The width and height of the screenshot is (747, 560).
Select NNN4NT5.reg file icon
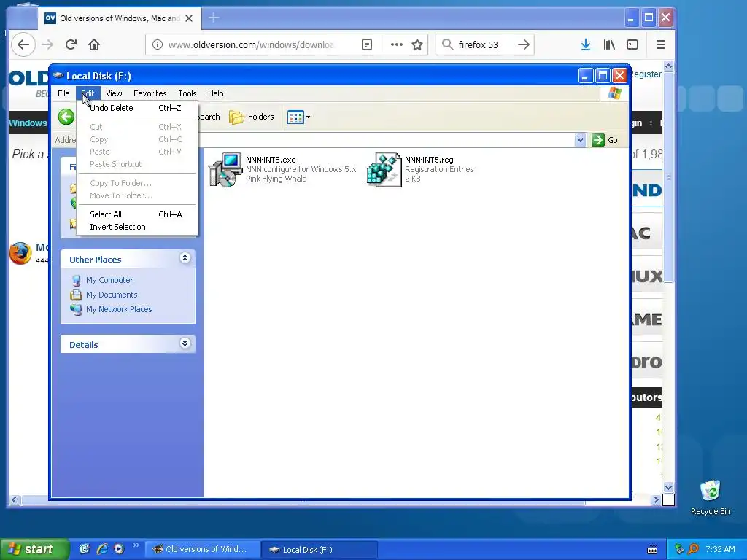click(x=384, y=169)
